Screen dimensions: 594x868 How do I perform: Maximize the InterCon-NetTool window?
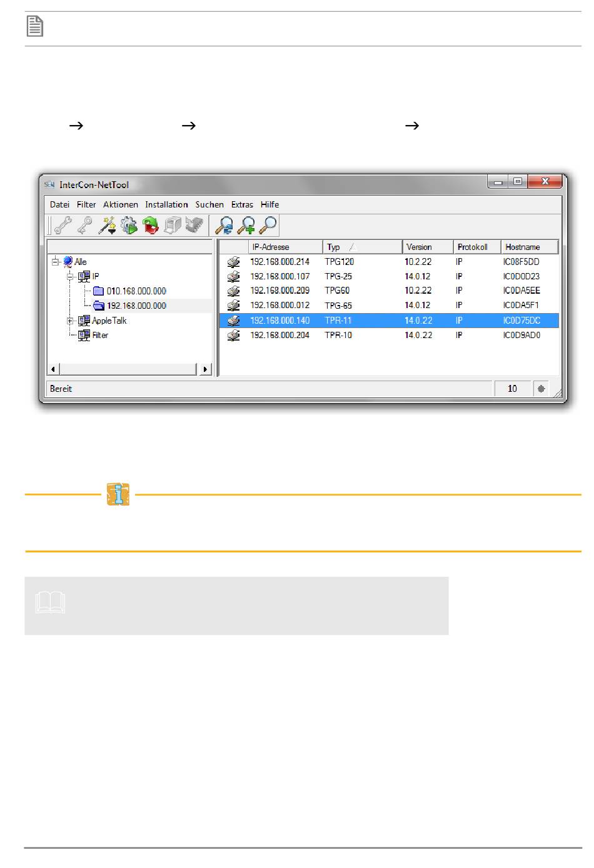(518, 182)
